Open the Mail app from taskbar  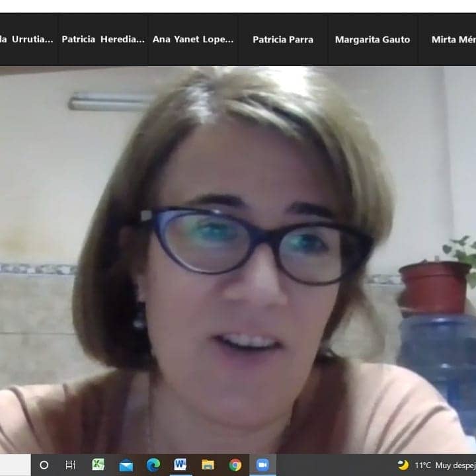coord(126,465)
